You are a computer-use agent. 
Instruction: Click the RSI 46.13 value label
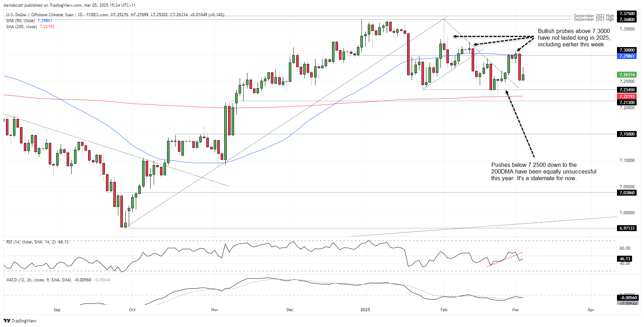coord(625,259)
